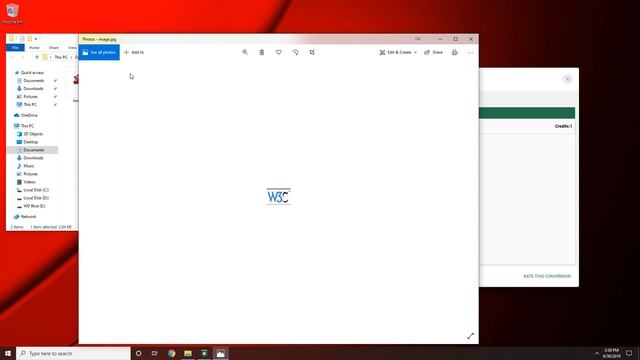Print the image using the printer icon
The height and width of the screenshot is (360, 640).
454,52
